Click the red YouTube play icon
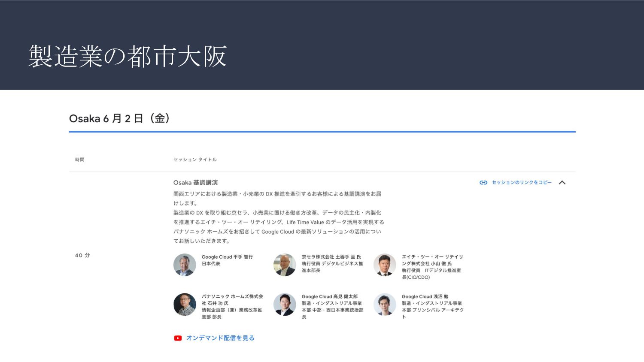The height and width of the screenshot is (362, 644). (x=178, y=338)
